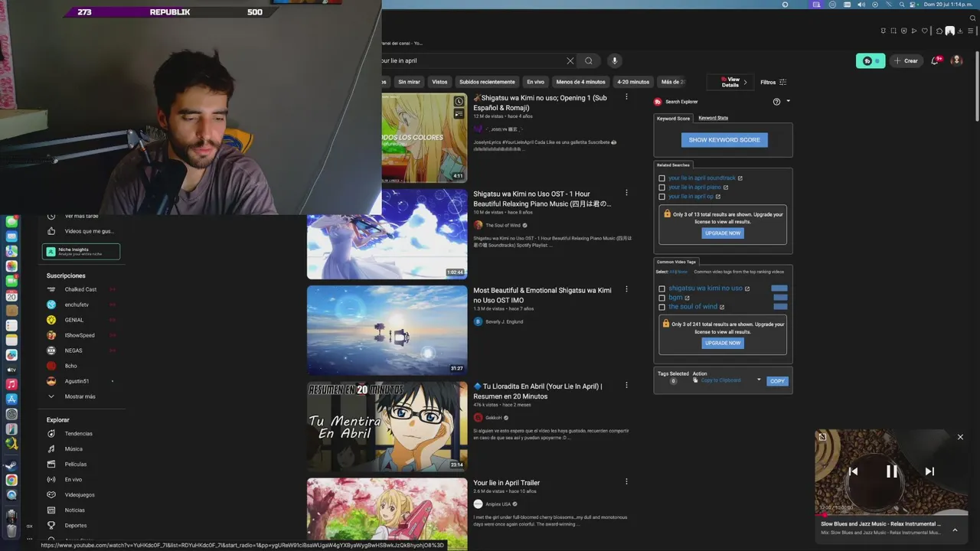Open the Filtros search filters

tap(773, 82)
